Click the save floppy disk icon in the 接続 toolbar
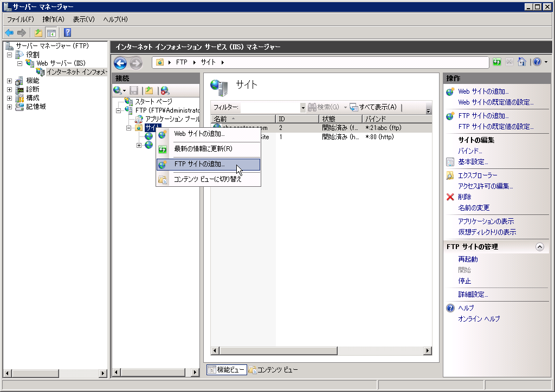Image resolution: width=555 pixels, height=392 pixels. [134, 90]
